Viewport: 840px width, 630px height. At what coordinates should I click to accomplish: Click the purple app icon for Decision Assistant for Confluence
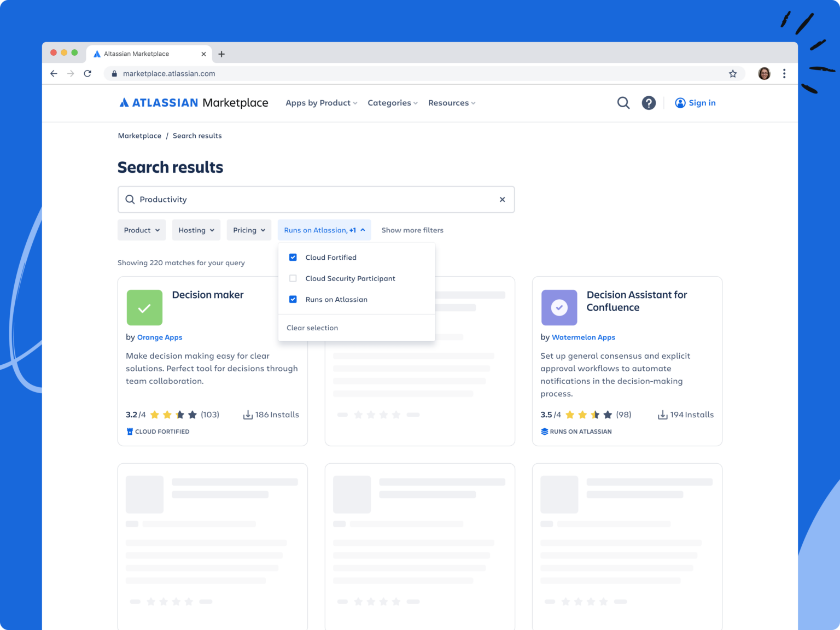(559, 307)
